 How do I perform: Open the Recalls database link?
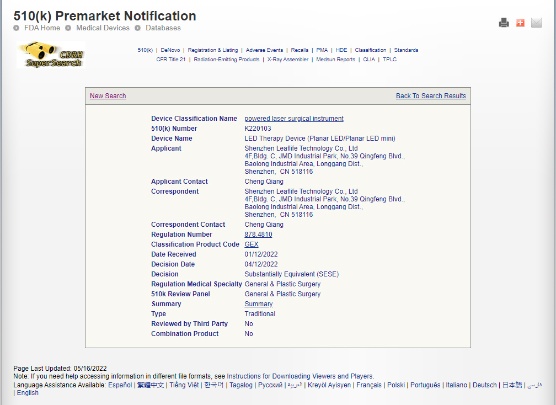pyautogui.click(x=299, y=50)
